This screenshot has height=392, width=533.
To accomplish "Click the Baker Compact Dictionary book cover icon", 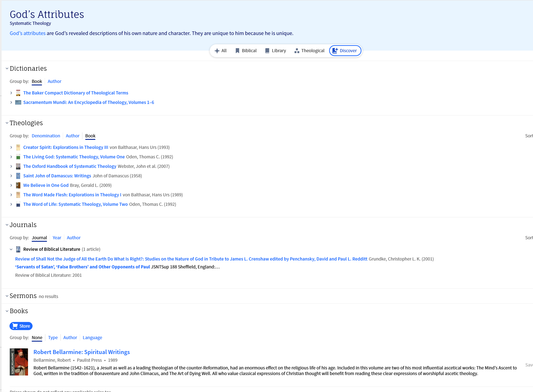I will tap(18, 93).
